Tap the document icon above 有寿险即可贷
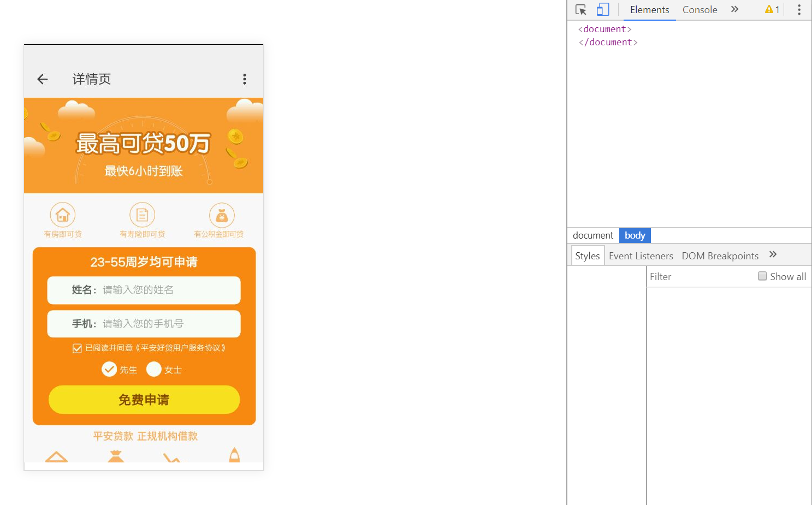This screenshot has height=505, width=812. pyautogui.click(x=142, y=215)
